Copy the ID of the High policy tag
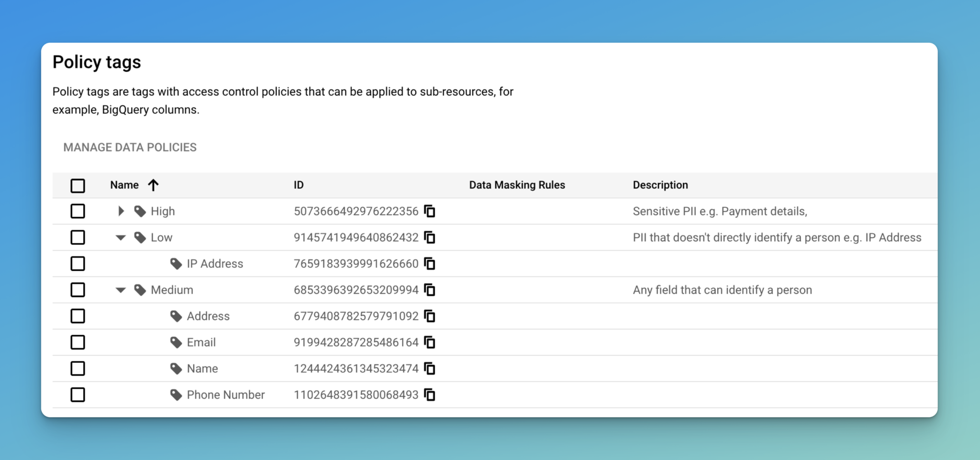Screen dimensions: 980x460 [430, 211]
